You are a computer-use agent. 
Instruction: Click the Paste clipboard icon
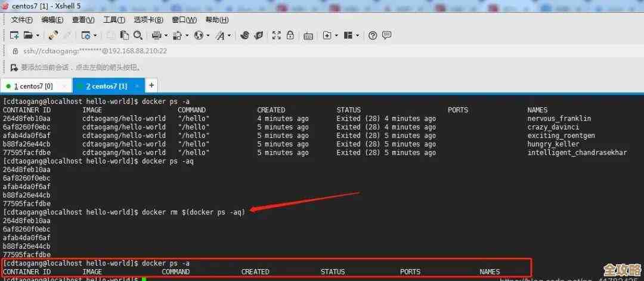coord(124,35)
